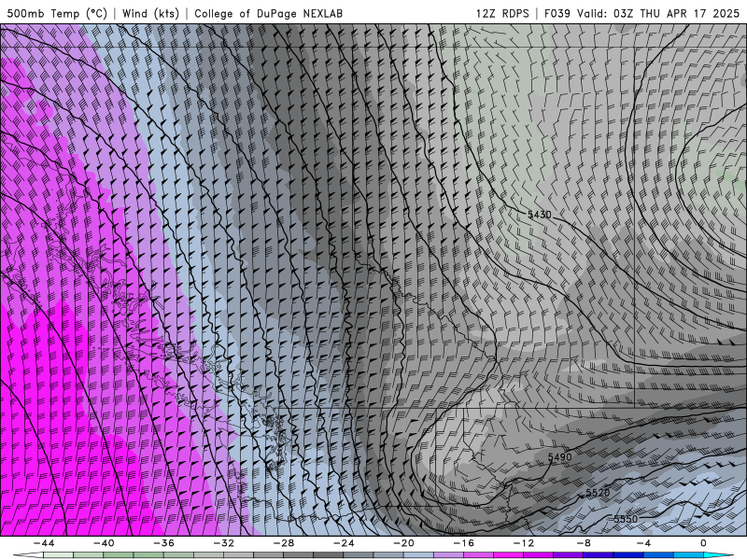Click the 'Wind (kts)' header label
This screenshot has width=747, height=560.
(150, 13)
